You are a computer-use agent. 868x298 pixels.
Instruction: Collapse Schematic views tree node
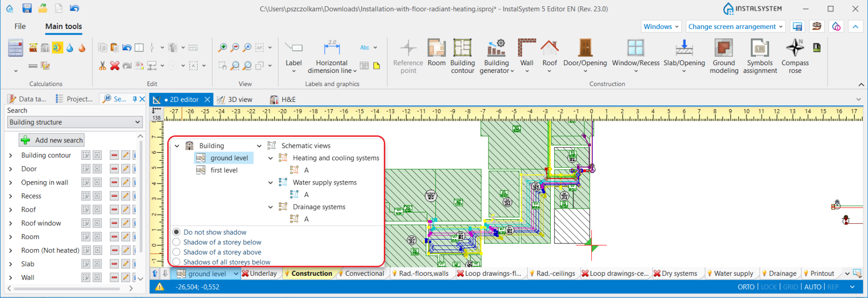tap(259, 146)
